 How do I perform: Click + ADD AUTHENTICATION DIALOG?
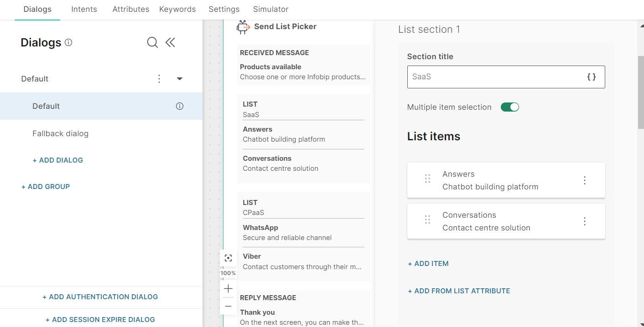(100, 297)
